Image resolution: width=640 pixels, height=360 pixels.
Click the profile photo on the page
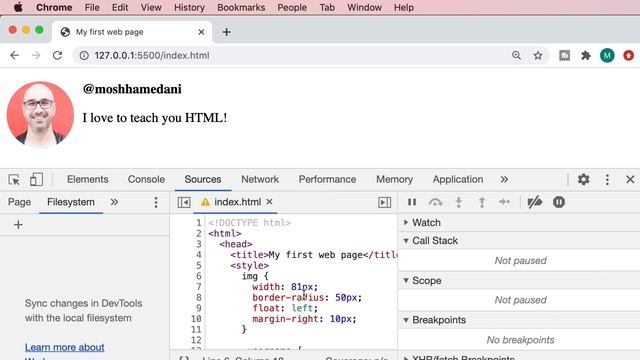click(x=40, y=114)
